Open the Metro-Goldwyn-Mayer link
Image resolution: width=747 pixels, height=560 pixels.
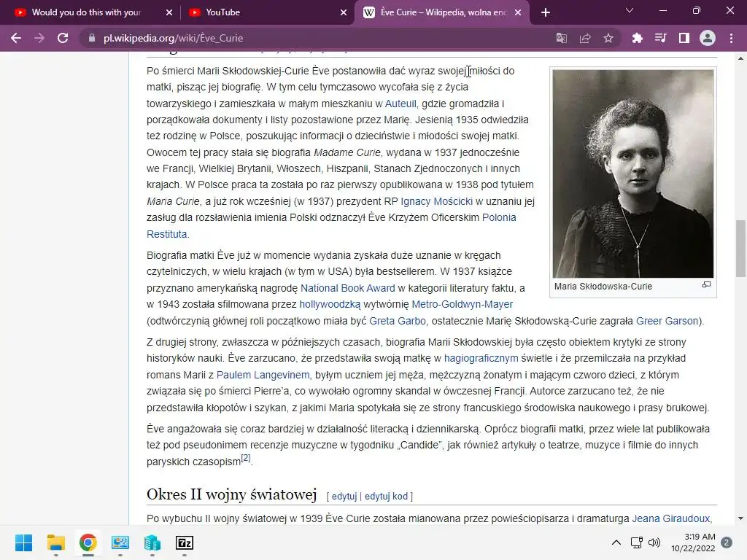point(462,304)
